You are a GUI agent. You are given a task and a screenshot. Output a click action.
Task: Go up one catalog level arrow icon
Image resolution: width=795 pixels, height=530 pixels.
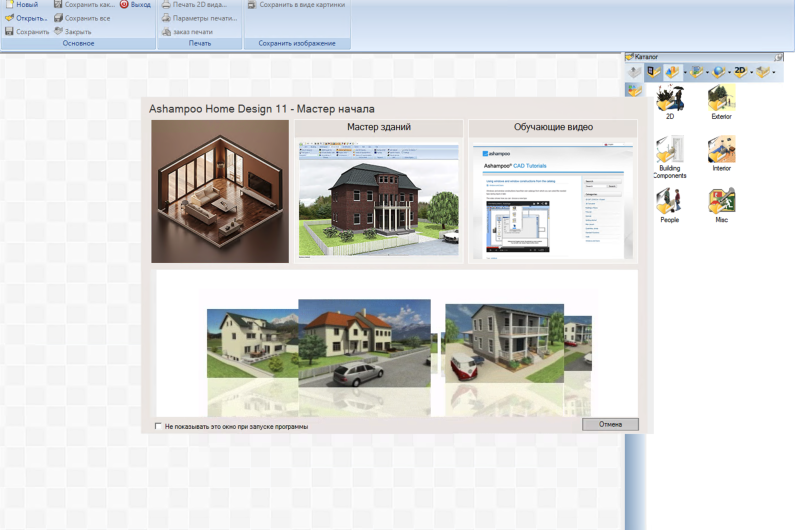click(x=634, y=73)
